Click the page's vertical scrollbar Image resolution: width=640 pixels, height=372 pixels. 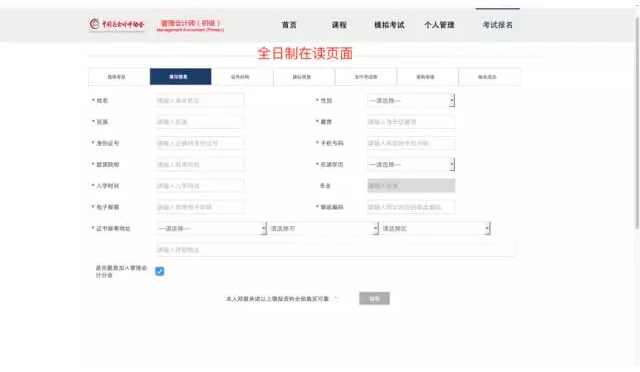(637, 123)
